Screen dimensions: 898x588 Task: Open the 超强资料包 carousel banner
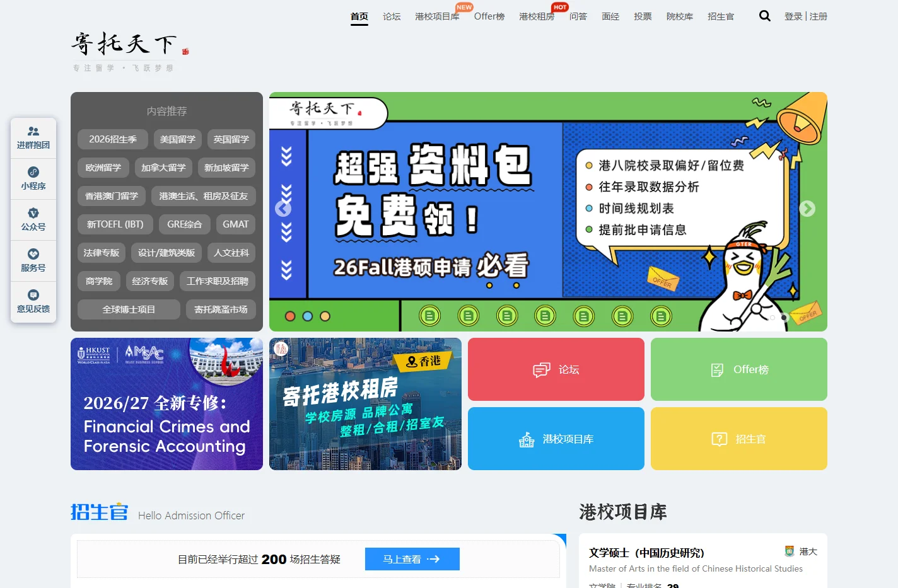coord(548,212)
